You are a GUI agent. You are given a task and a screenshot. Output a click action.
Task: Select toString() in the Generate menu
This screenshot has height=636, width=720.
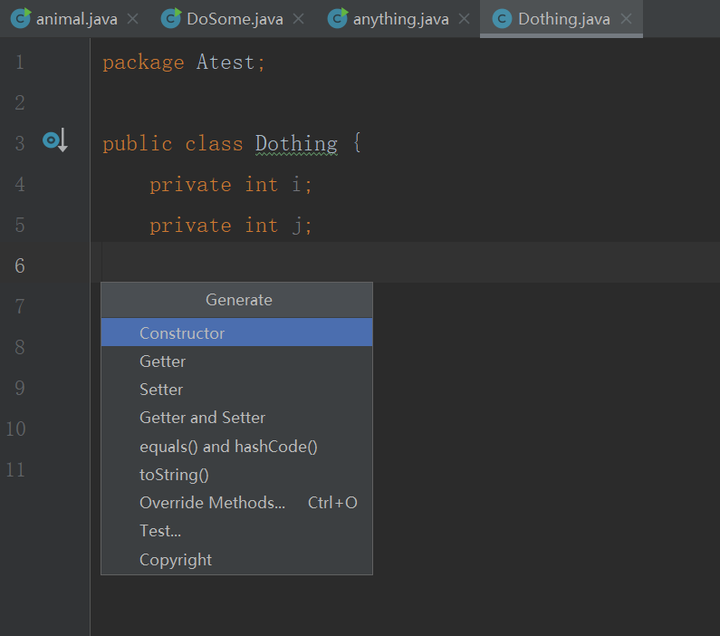[x=174, y=474]
